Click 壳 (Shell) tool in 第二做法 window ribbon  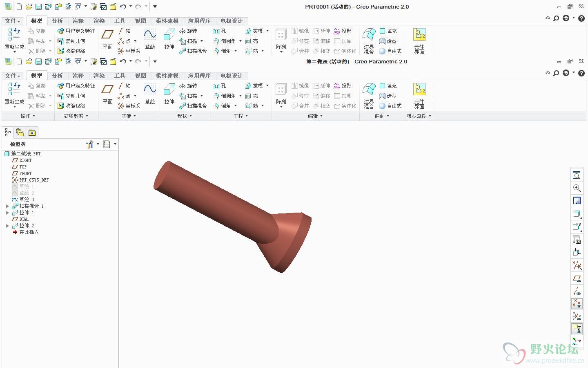252,96
